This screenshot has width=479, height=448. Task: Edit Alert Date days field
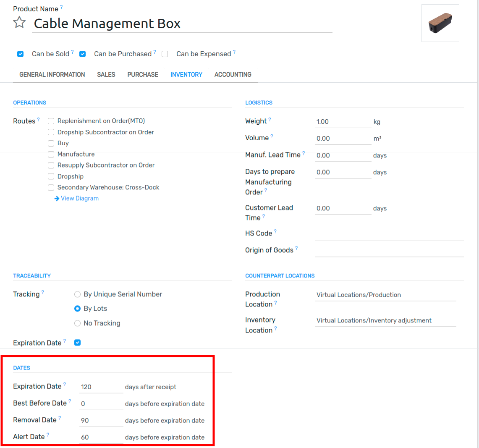point(101,438)
